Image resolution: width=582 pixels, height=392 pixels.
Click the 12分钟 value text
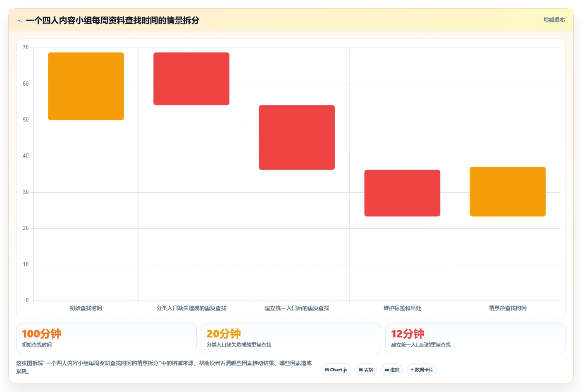tap(408, 334)
